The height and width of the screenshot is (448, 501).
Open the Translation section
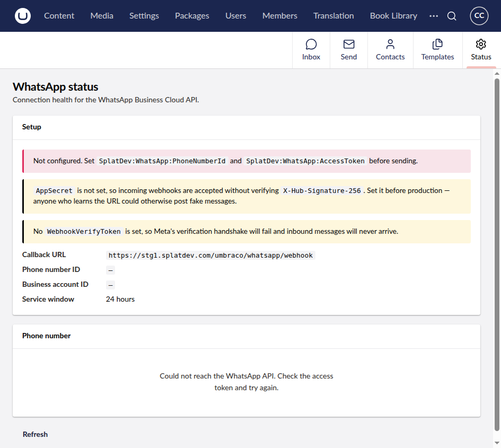pos(333,16)
